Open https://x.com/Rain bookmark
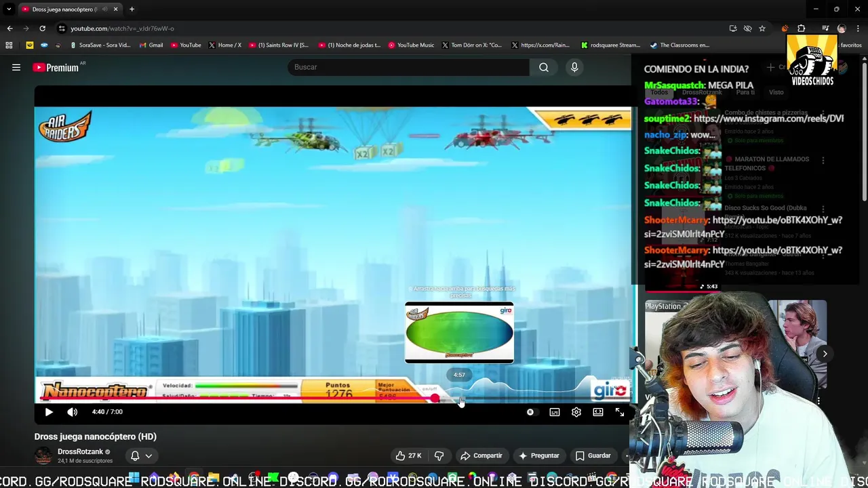This screenshot has height=488, width=868. coord(540,45)
